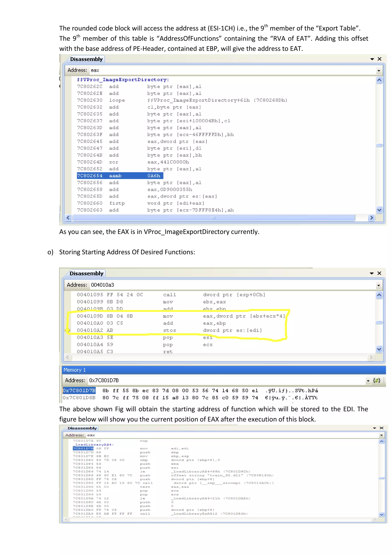Select the first Disassembly tab
Screen dimensions: 392x555
(x=86, y=59)
